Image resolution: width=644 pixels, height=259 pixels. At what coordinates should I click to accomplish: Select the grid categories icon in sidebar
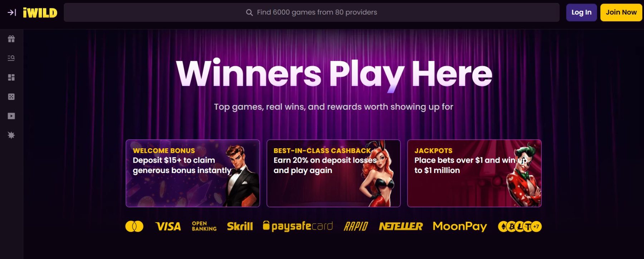[x=11, y=77]
